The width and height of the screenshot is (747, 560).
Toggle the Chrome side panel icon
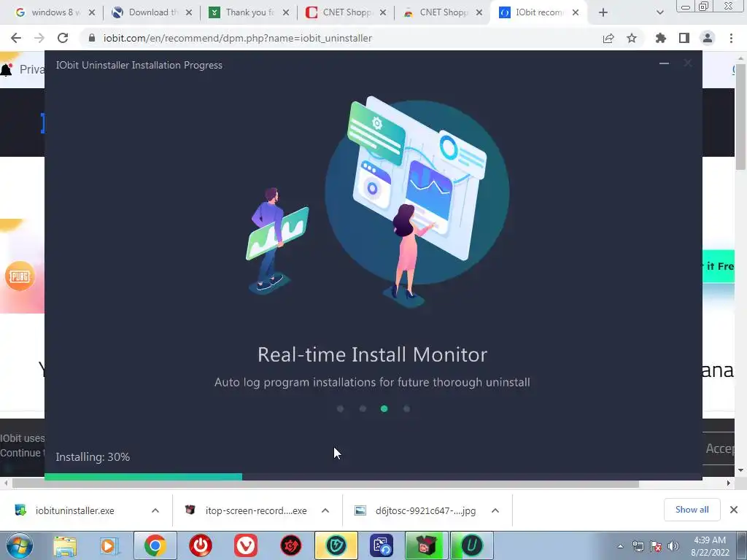(684, 38)
